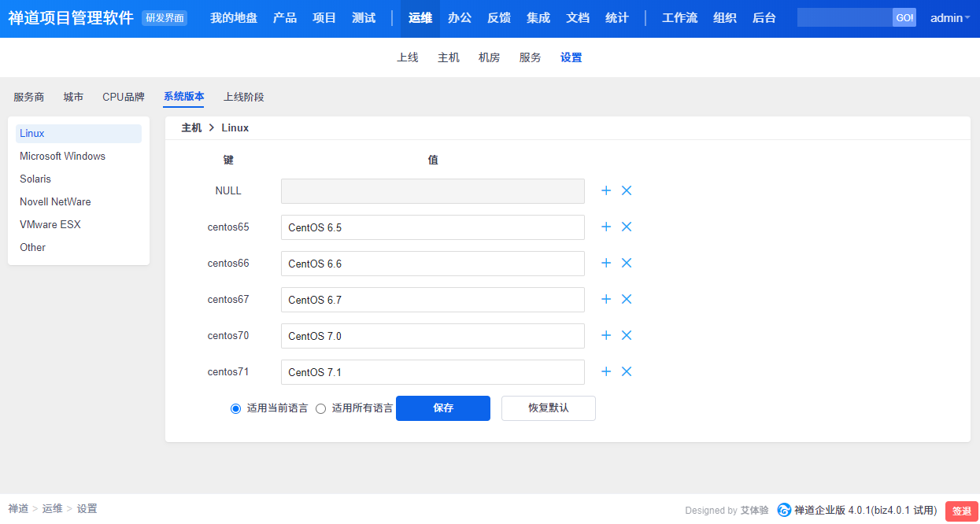Delete the NULL row
Image resolution: width=980 pixels, height=524 pixels.
pos(627,190)
